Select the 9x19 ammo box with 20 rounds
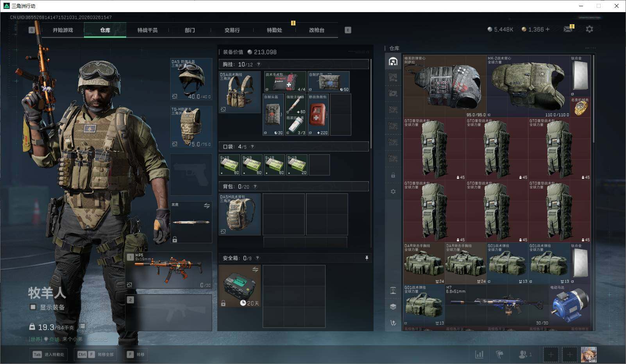Image resolution: width=626 pixels, height=364 pixels. 297,165
